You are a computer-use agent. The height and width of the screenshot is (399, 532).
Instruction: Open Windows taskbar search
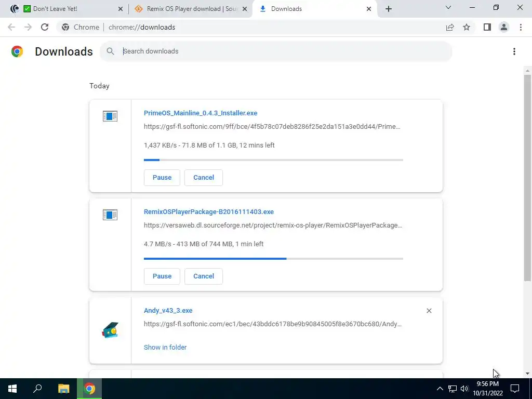(x=37, y=389)
